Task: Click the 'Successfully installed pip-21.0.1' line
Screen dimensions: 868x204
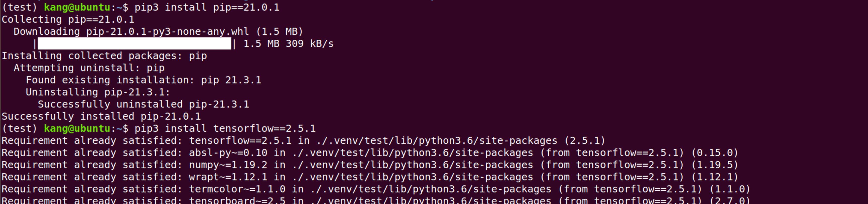Action: 101,117
